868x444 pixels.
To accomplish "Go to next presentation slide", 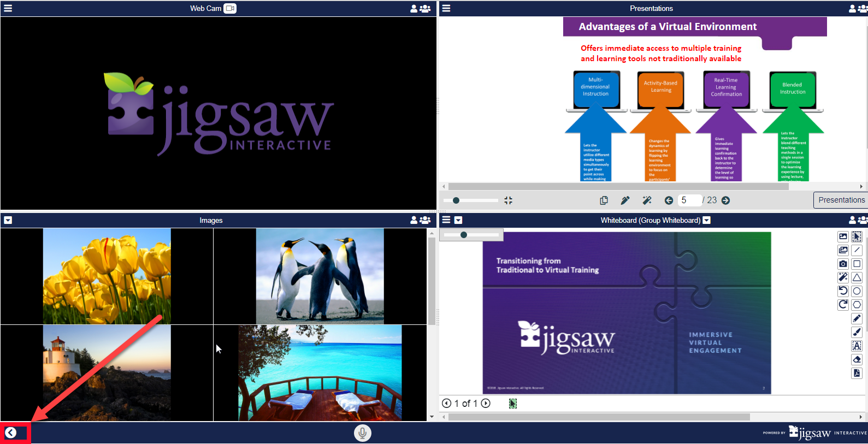I will tap(725, 200).
